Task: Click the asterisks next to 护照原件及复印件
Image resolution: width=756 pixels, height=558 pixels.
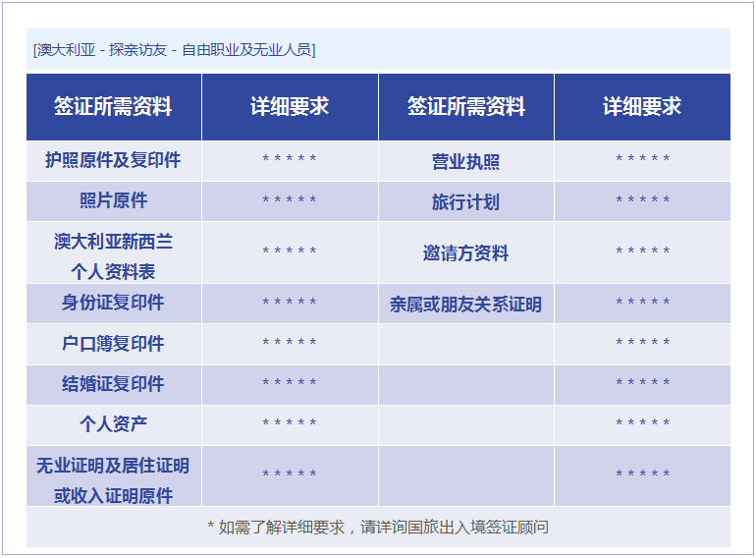Action: click(290, 158)
